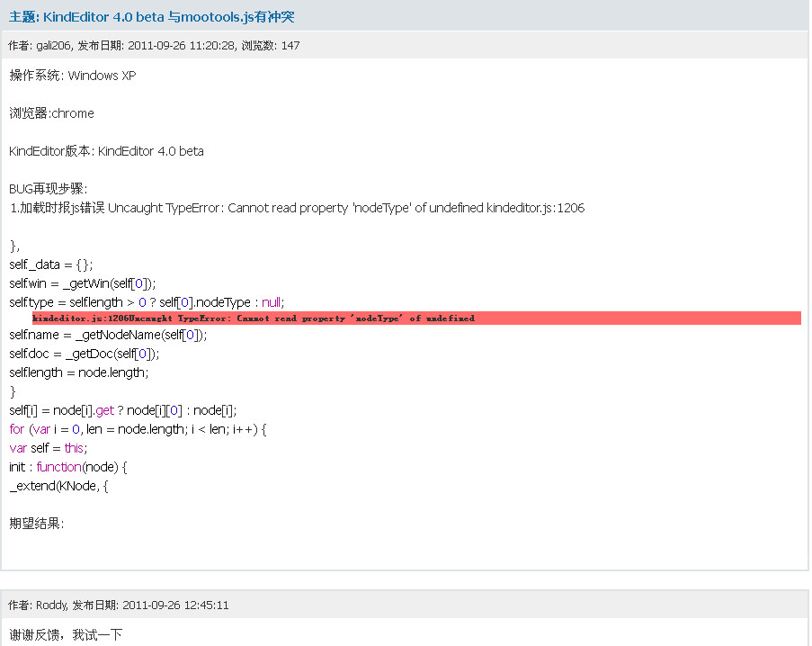
Task: Click the code line 'self.win = _getWin(self[0]);'
Action: [83, 283]
